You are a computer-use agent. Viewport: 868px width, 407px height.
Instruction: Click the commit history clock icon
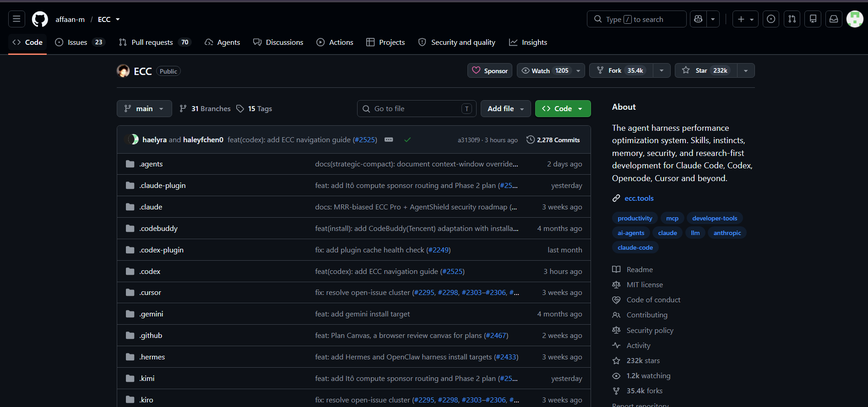point(530,139)
